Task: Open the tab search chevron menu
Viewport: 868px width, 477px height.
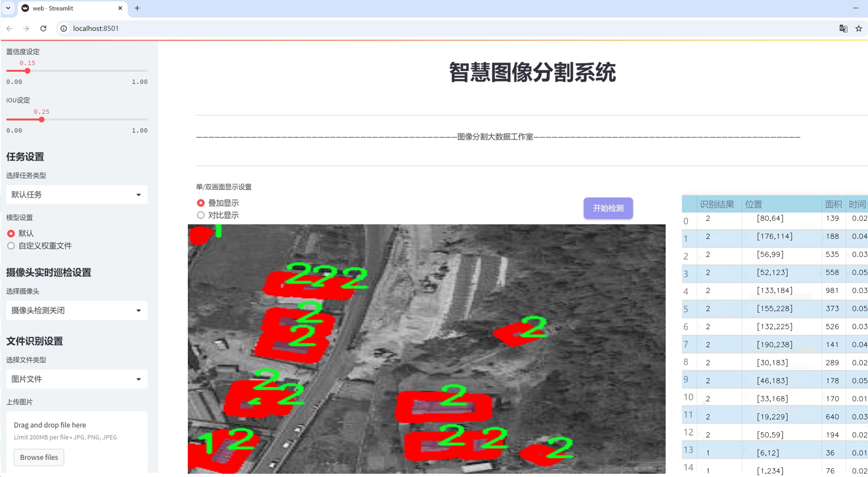Action: tap(8, 8)
